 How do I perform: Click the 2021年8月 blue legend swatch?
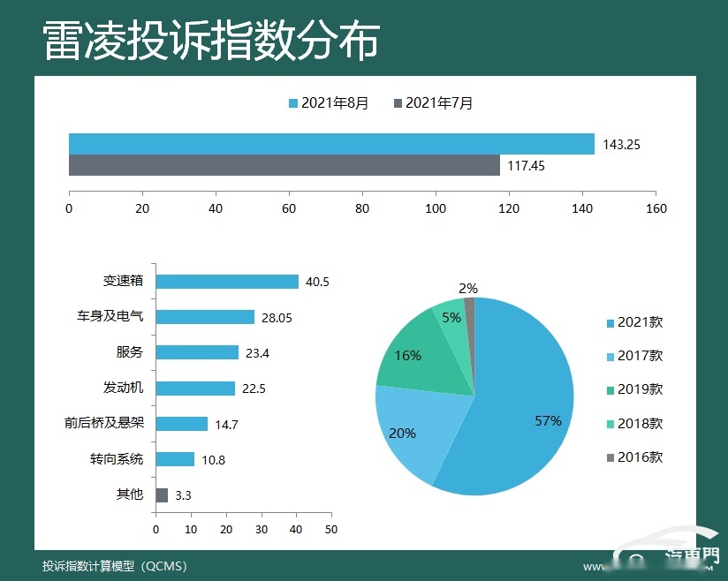[x=293, y=103]
